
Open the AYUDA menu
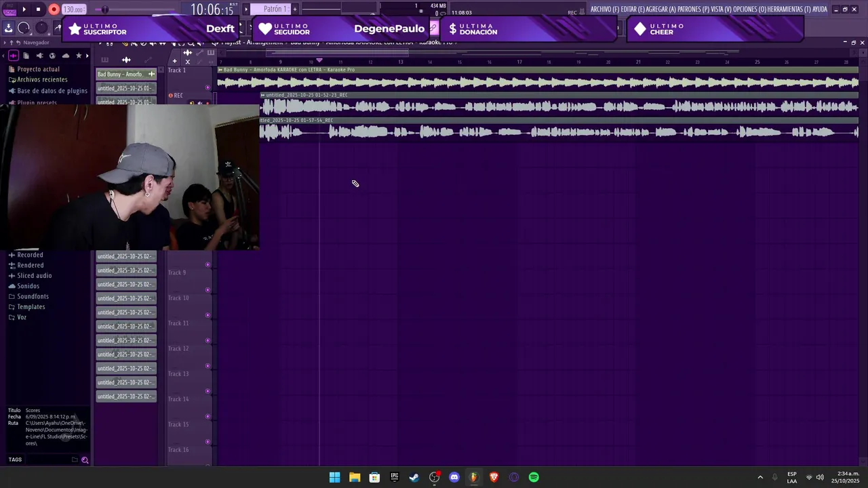820,9
